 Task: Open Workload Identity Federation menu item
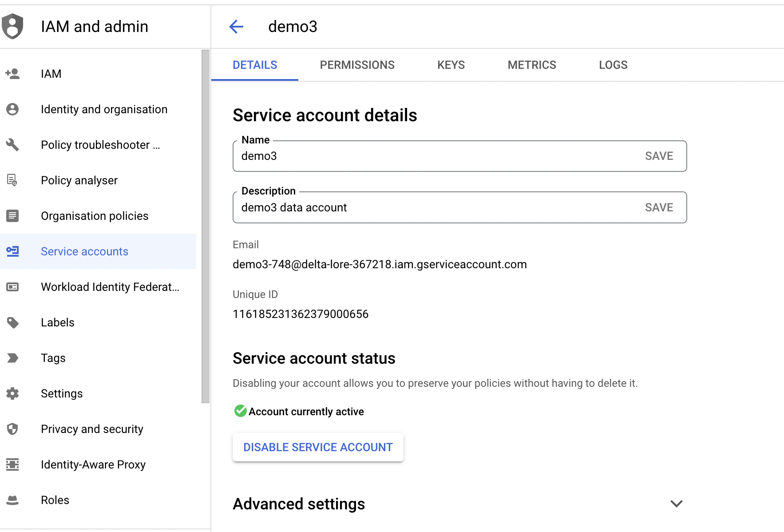tap(110, 287)
